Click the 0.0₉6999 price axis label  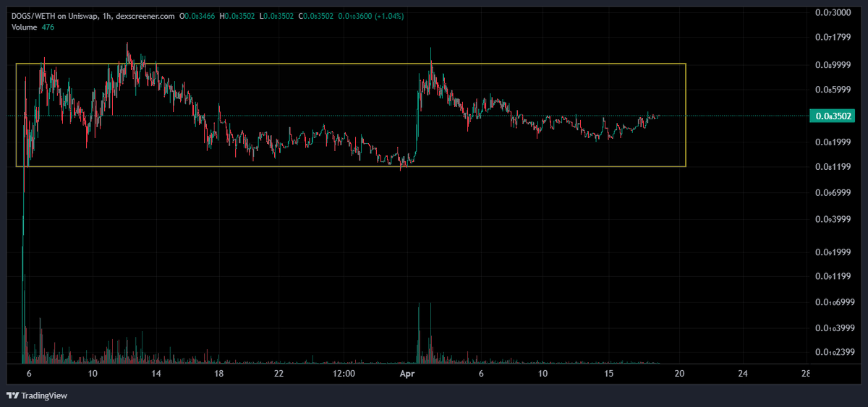pyautogui.click(x=832, y=193)
